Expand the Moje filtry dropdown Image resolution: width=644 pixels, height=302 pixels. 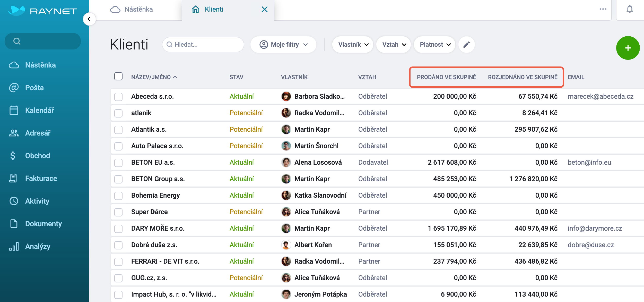click(x=283, y=45)
